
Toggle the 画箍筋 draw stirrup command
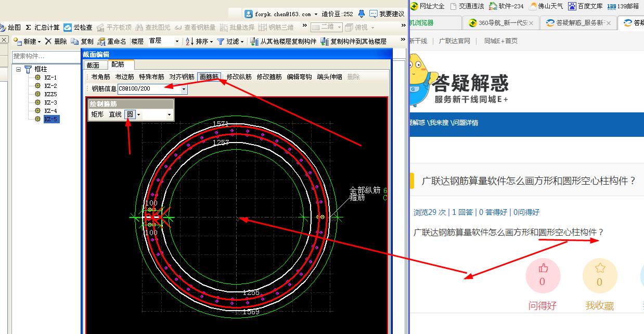tap(209, 77)
